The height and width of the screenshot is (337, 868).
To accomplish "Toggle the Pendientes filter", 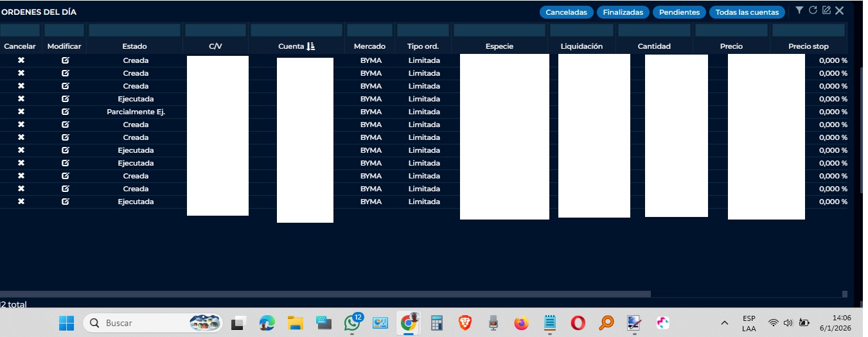I will pyautogui.click(x=679, y=12).
